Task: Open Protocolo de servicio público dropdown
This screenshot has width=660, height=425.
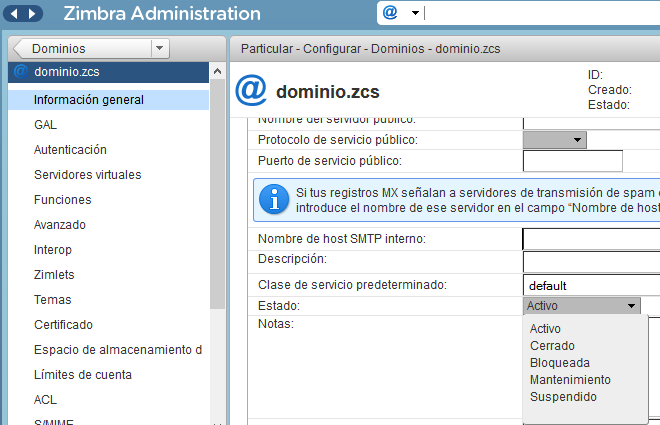Action: click(554, 140)
